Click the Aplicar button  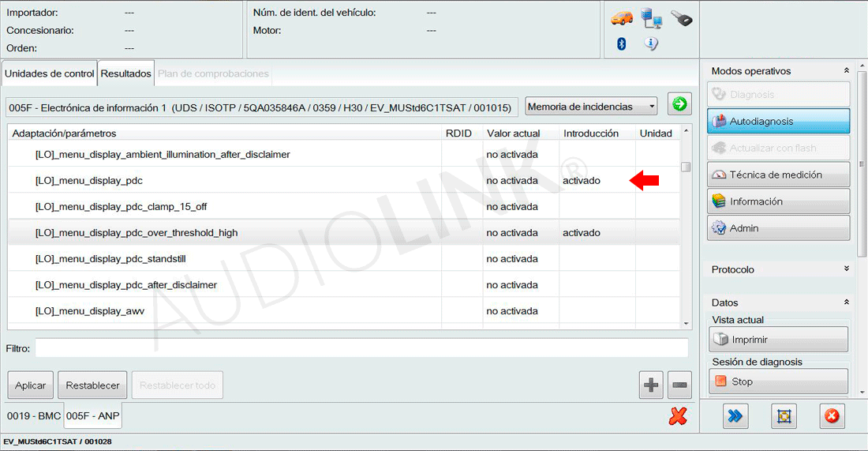(x=31, y=385)
